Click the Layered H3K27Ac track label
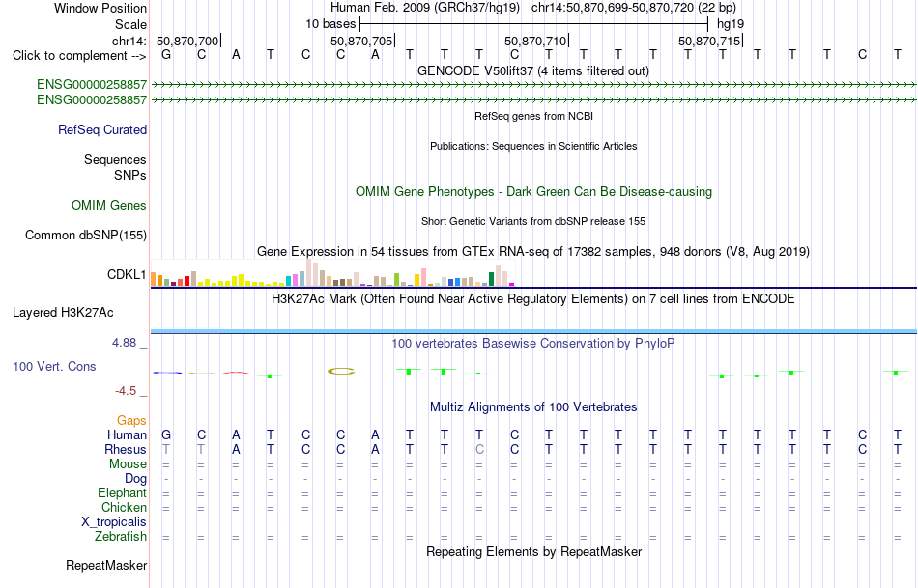 point(63,313)
